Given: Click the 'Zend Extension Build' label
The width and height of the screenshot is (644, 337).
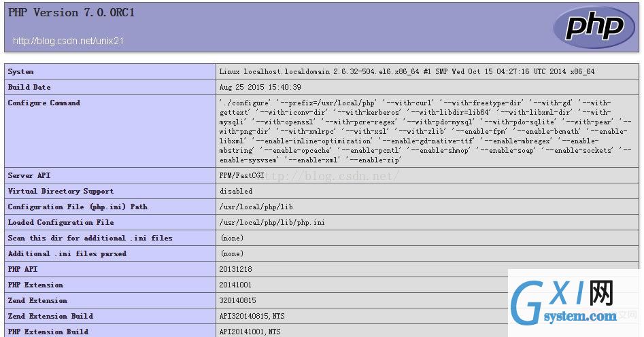Looking at the screenshot, I should pos(50,316).
